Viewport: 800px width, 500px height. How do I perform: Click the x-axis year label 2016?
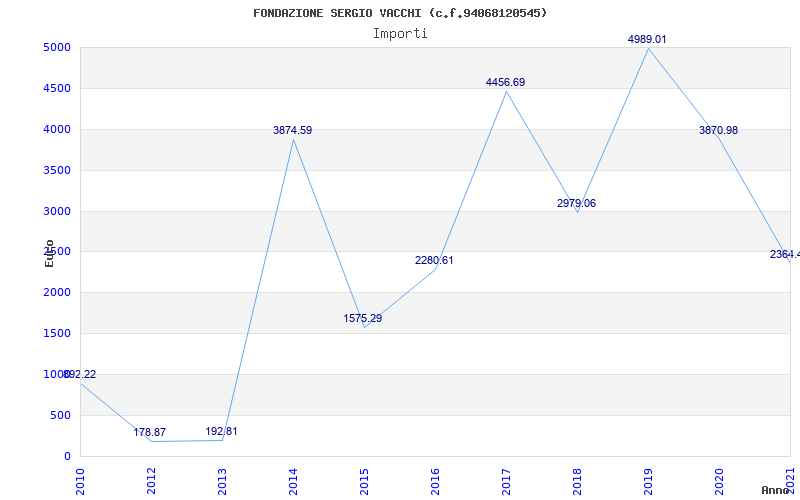click(435, 481)
